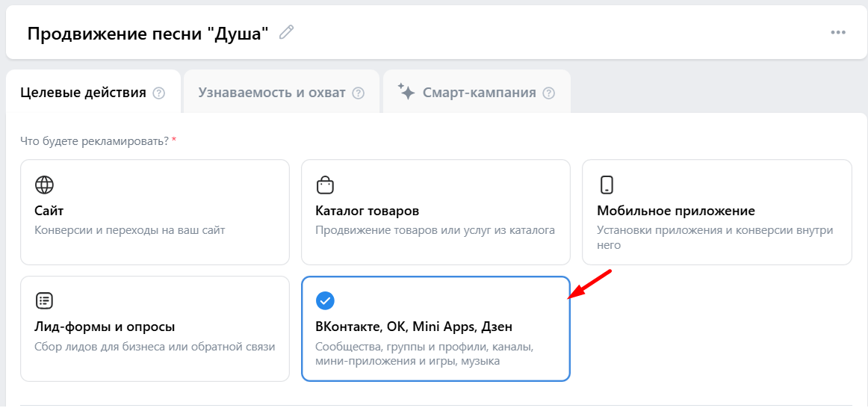Viewport: 868px width, 411px height.
Task: Open the Узнаваемость и охват tab
Action: (x=271, y=93)
